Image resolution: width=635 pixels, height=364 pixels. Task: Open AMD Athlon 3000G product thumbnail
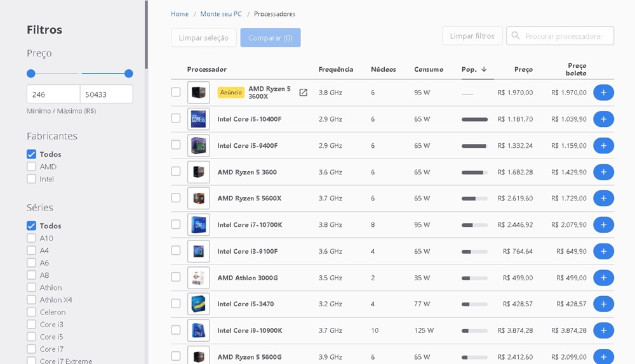(x=198, y=278)
